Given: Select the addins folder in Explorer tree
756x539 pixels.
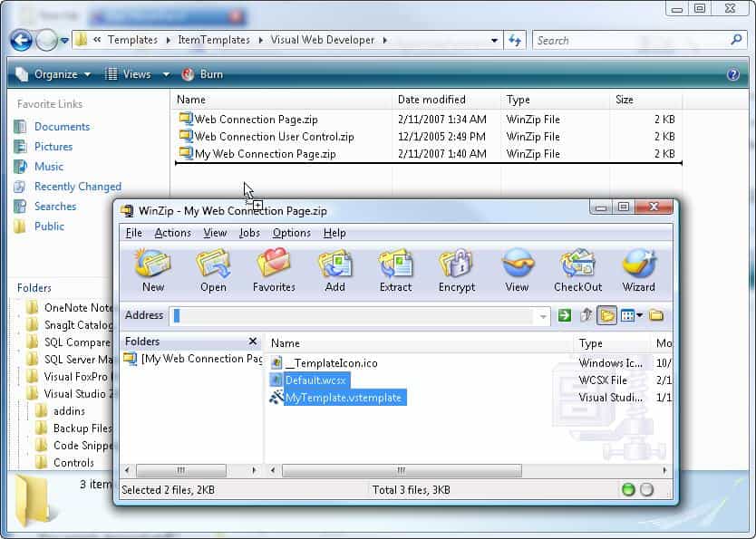Looking at the screenshot, I should 69,411.
